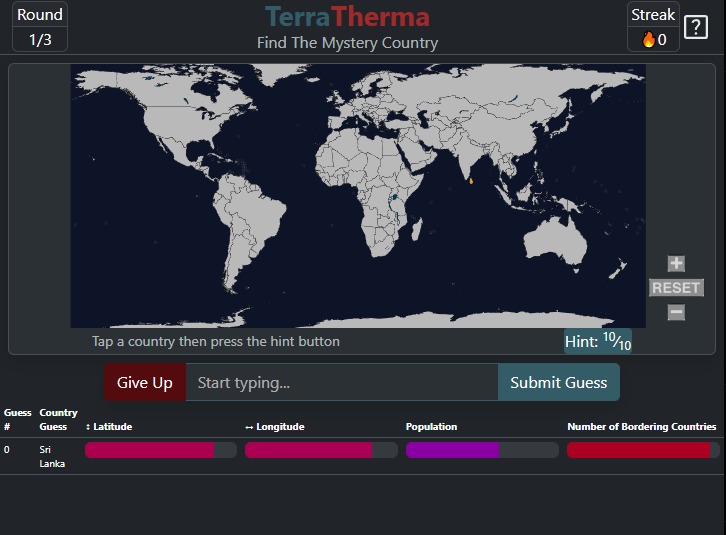Tap Madagascar on the world map
Viewport: 726px width, 535px height.
point(417,229)
